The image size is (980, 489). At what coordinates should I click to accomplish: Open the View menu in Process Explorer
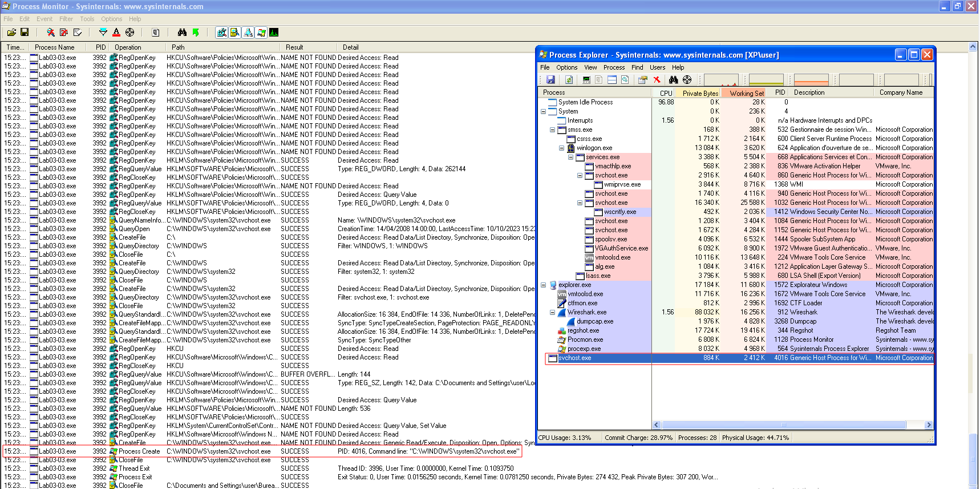pos(590,67)
